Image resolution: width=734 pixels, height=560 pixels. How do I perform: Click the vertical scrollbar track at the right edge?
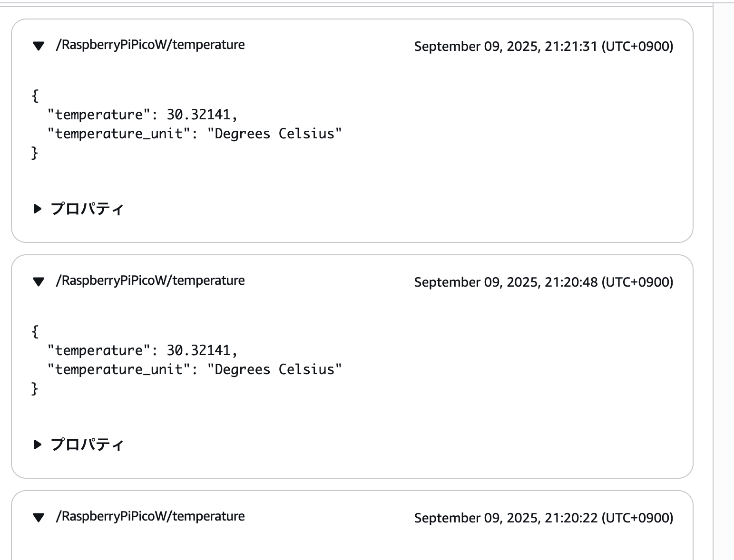(x=724, y=285)
